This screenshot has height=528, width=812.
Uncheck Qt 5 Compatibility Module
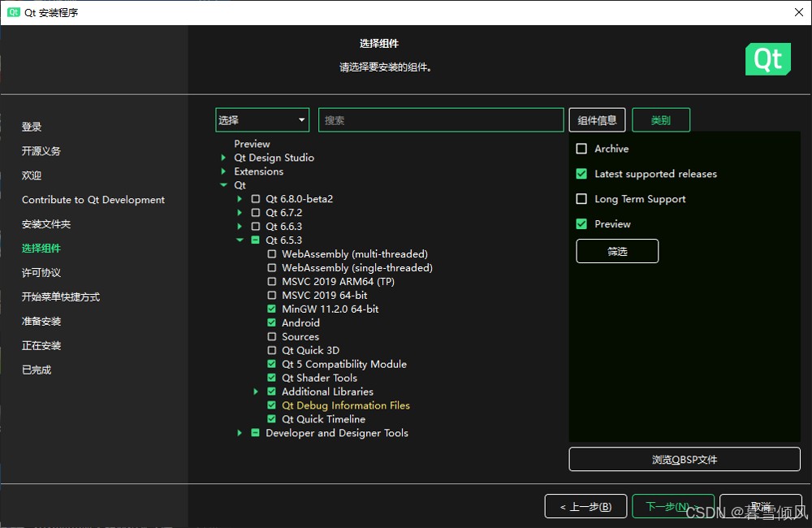pyautogui.click(x=271, y=364)
